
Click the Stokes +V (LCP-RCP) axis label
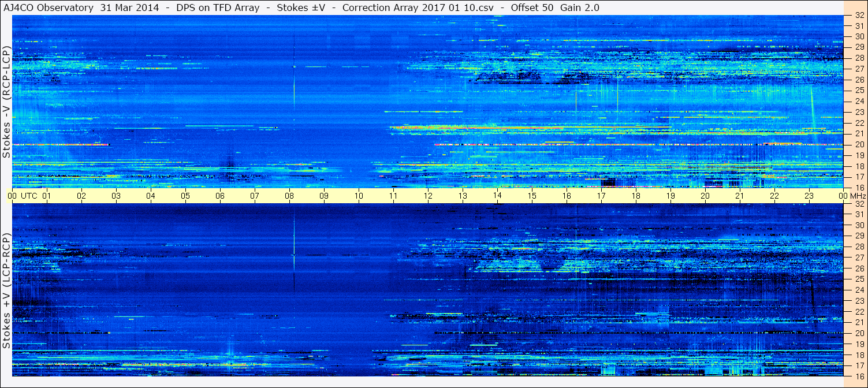pyautogui.click(x=6, y=291)
